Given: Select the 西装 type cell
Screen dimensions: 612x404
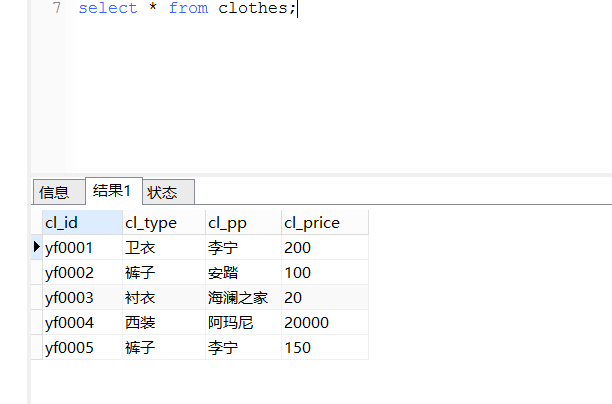Looking at the screenshot, I should (164, 322).
